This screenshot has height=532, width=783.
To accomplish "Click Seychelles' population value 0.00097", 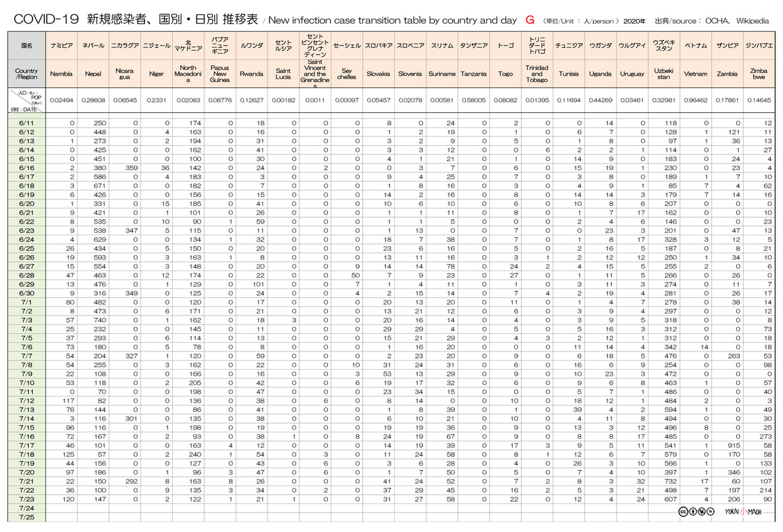I will [x=346, y=102].
